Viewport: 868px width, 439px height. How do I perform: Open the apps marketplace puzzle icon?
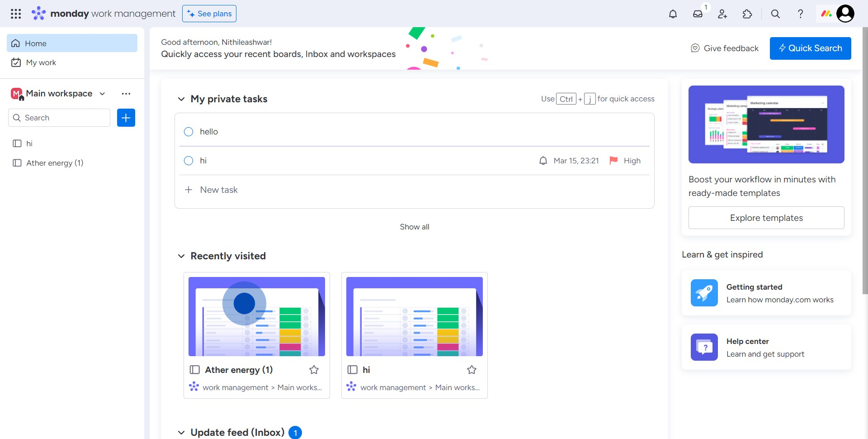pos(747,14)
